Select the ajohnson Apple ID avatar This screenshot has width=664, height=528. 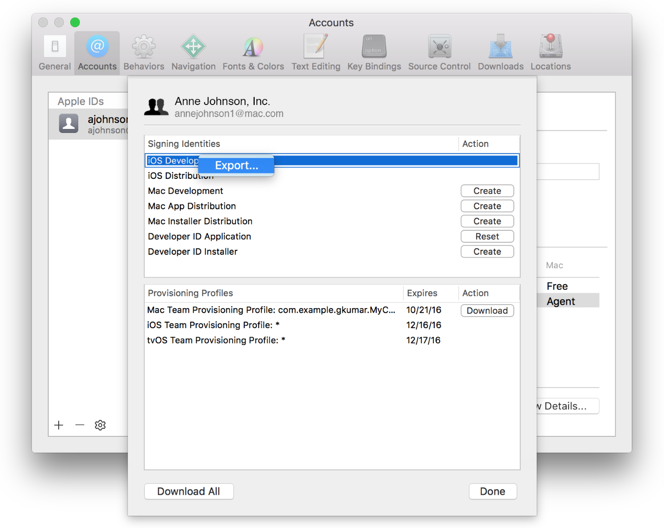pos(69,124)
